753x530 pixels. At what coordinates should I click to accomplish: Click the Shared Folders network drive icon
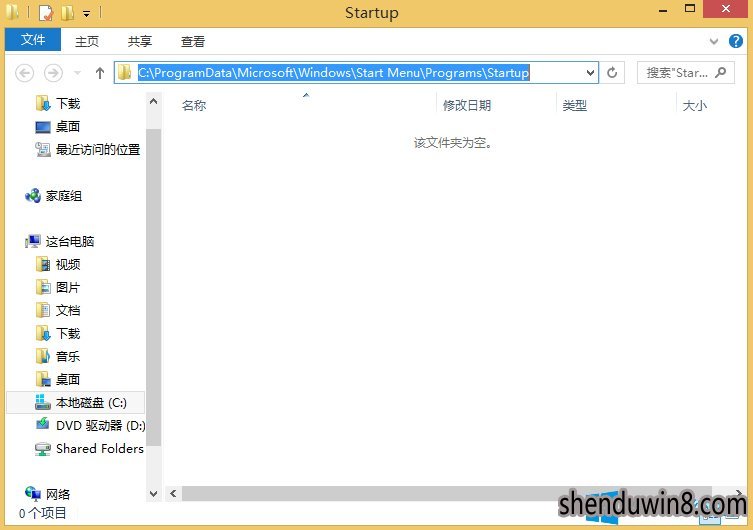tap(43, 449)
